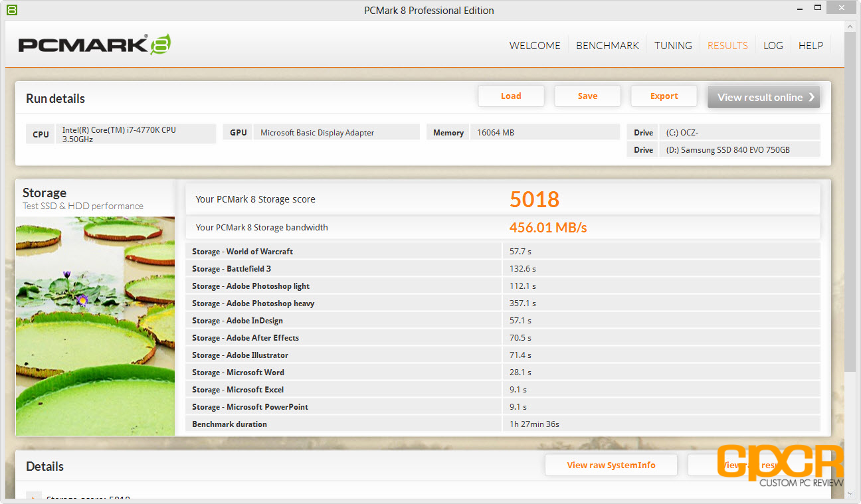Select Storage - Adobe Photoshop heavy row
Viewport: 861px width, 504px height.
click(x=503, y=303)
